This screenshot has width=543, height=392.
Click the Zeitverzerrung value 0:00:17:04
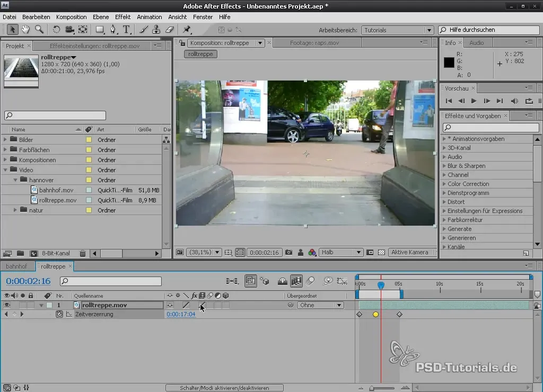coord(181,314)
